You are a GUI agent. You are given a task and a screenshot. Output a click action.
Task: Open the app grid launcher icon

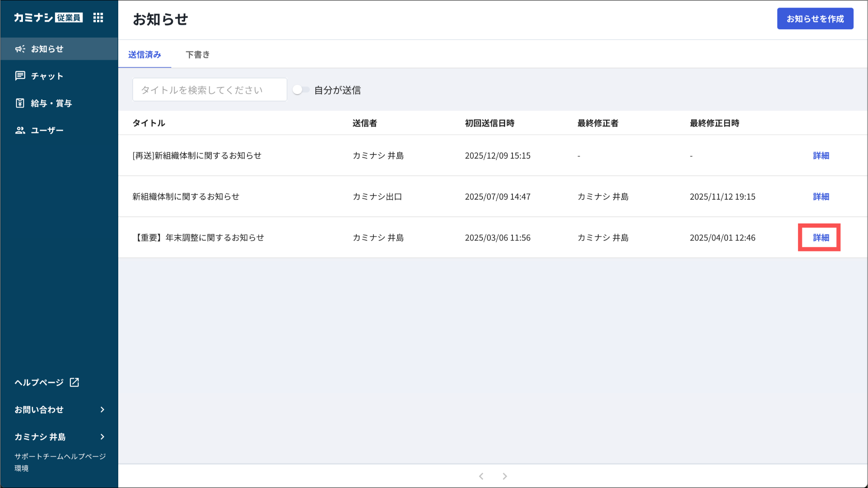[98, 17]
